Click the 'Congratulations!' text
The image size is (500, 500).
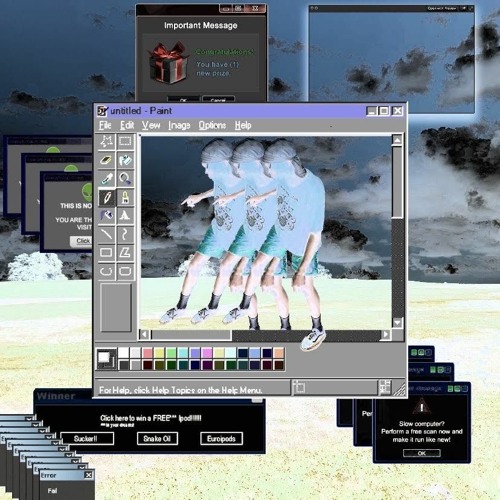224,52
